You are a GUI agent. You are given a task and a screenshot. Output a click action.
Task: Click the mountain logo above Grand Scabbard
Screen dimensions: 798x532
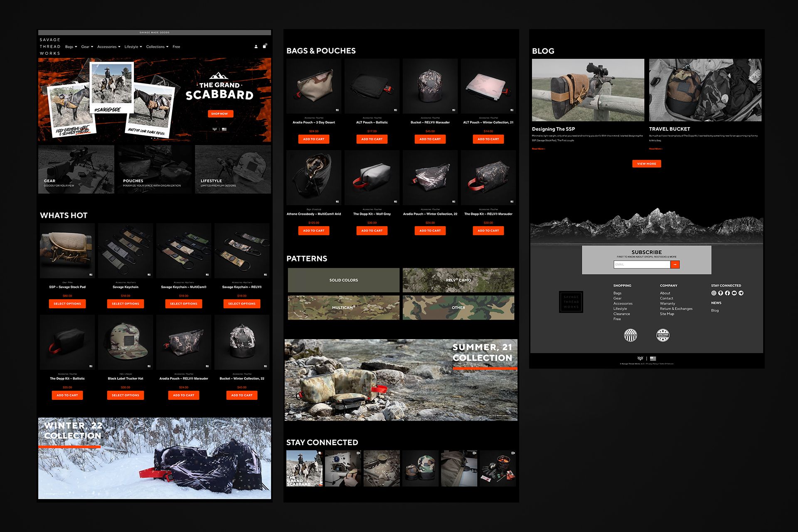tap(219, 76)
